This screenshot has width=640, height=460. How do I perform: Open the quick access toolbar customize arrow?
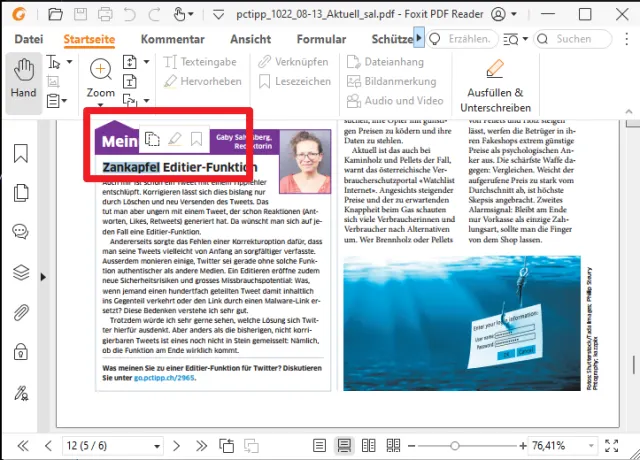coord(219,15)
